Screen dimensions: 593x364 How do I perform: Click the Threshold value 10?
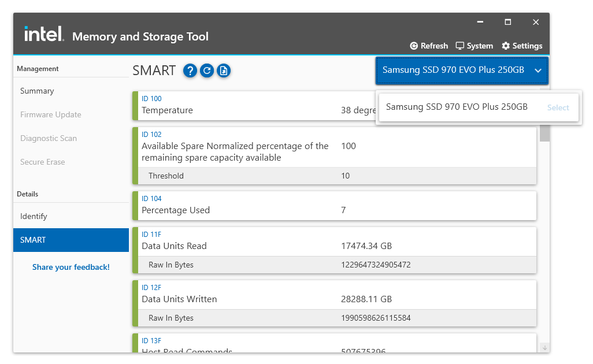[345, 176]
